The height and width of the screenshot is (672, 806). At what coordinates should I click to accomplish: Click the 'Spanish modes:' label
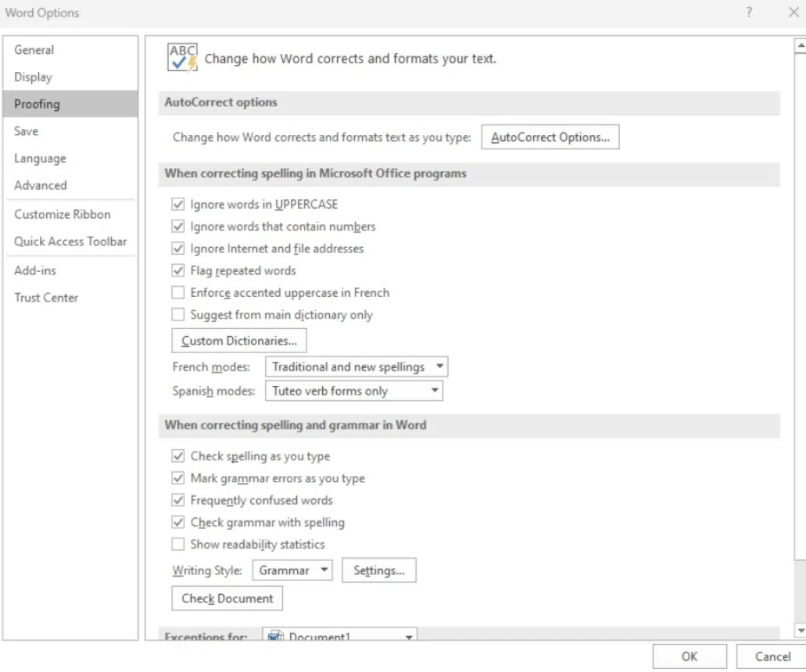(213, 391)
